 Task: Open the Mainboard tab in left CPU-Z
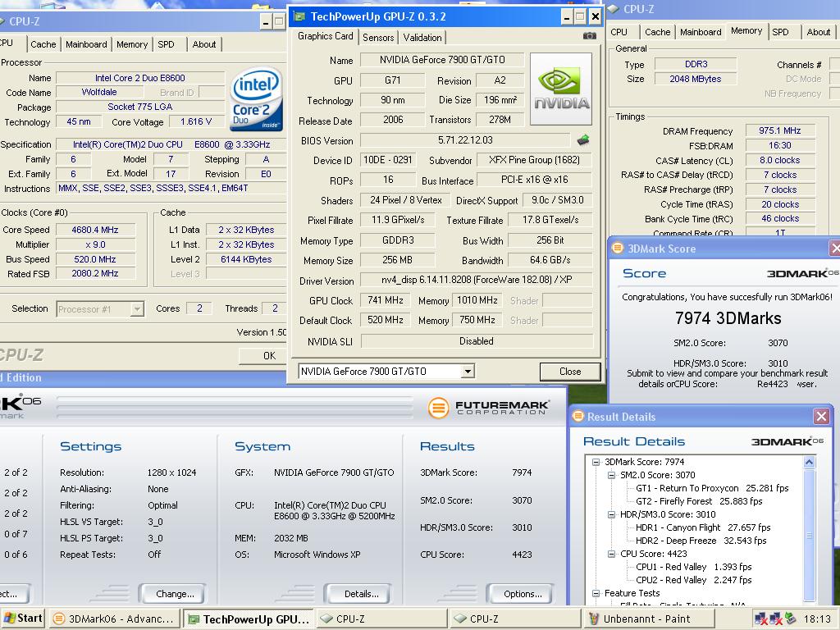(x=86, y=44)
